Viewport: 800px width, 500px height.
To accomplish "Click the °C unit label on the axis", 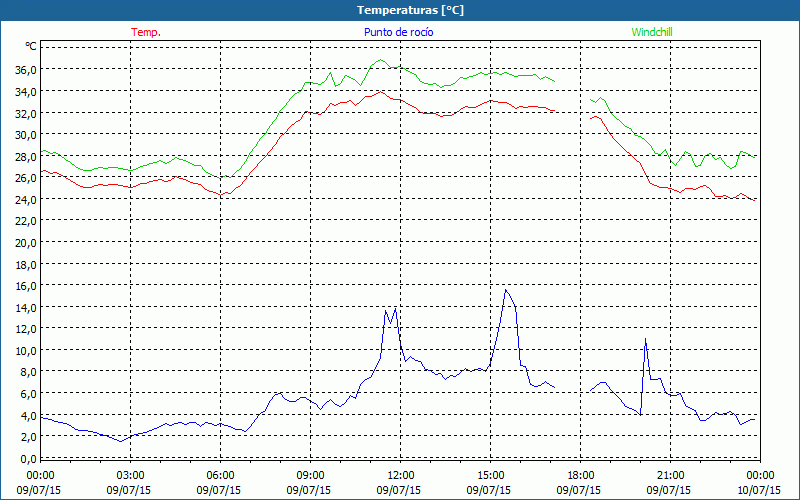I will pos(31,46).
